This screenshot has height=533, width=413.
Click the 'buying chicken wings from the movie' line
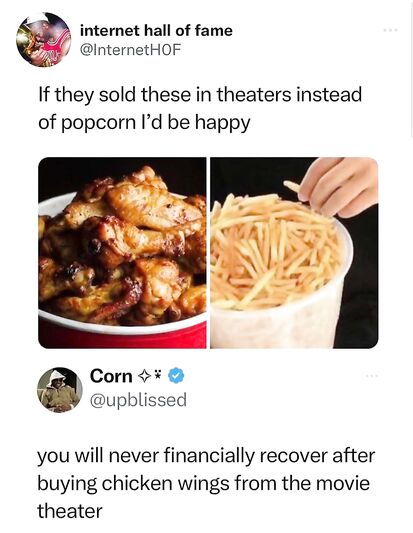[203, 483]
